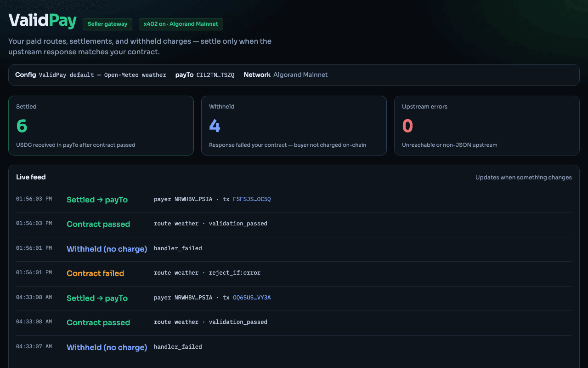Click 'Updates when something changes' label

(524, 178)
